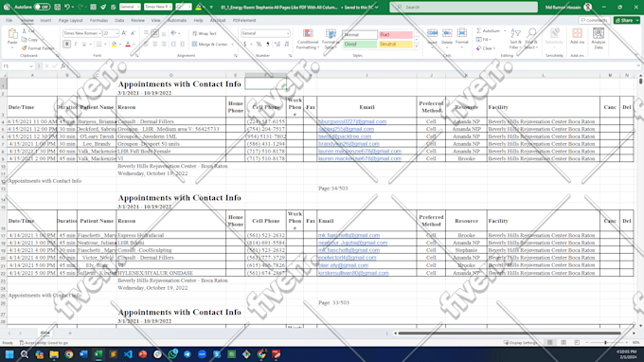
Task: Click the horizontal scrollbar
Action: [x=510, y=334]
